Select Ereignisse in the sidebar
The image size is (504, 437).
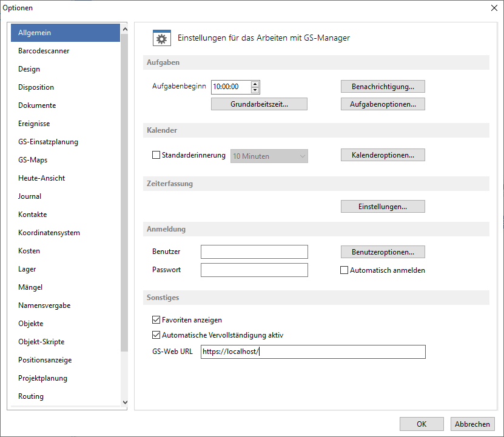click(66, 124)
